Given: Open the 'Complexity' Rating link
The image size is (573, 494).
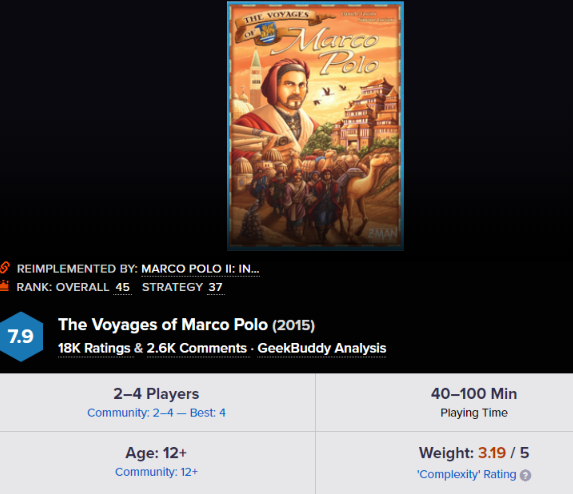Looking at the screenshot, I should click(x=467, y=474).
